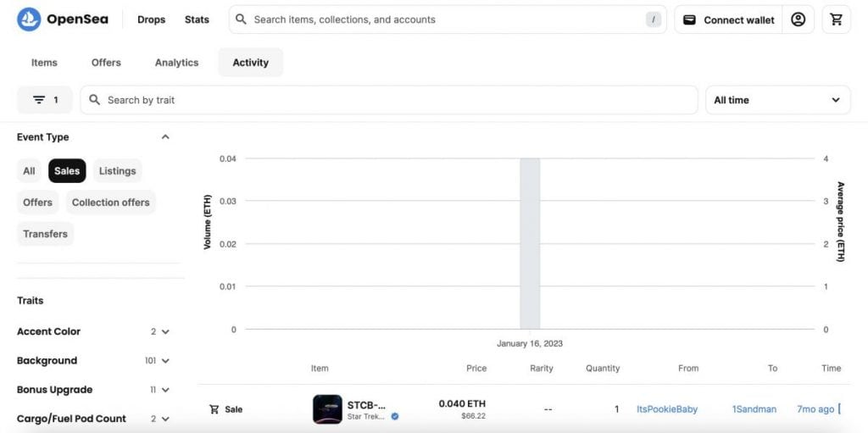
Task: Open the shopping cart icon
Action: tap(836, 19)
